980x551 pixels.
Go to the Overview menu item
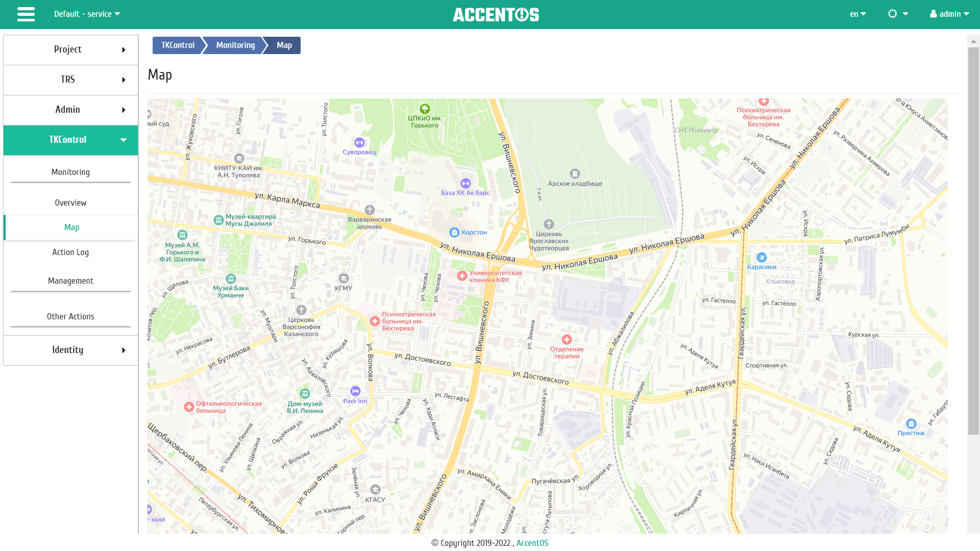pos(70,203)
